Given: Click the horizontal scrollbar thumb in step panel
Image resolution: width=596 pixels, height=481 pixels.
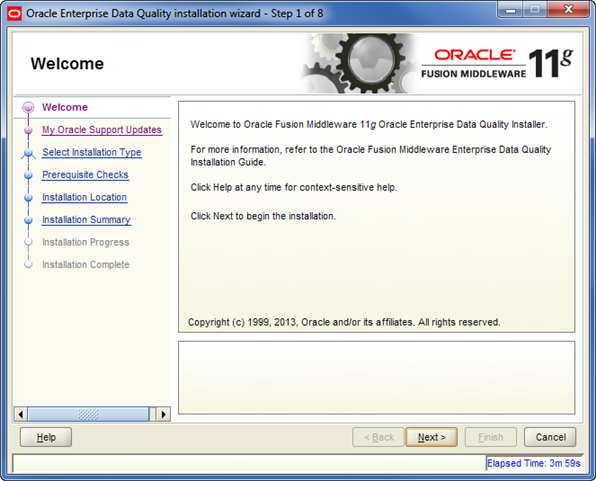Looking at the screenshot, I should [x=88, y=414].
